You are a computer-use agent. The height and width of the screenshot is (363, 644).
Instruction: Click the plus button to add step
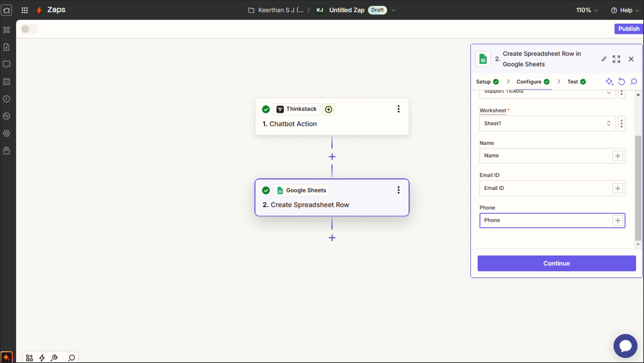pyautogui.click(x=332, y=238)
